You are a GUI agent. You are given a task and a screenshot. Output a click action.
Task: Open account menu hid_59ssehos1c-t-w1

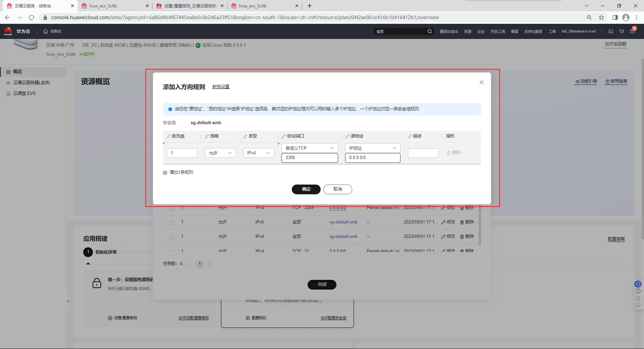[579, 31]
